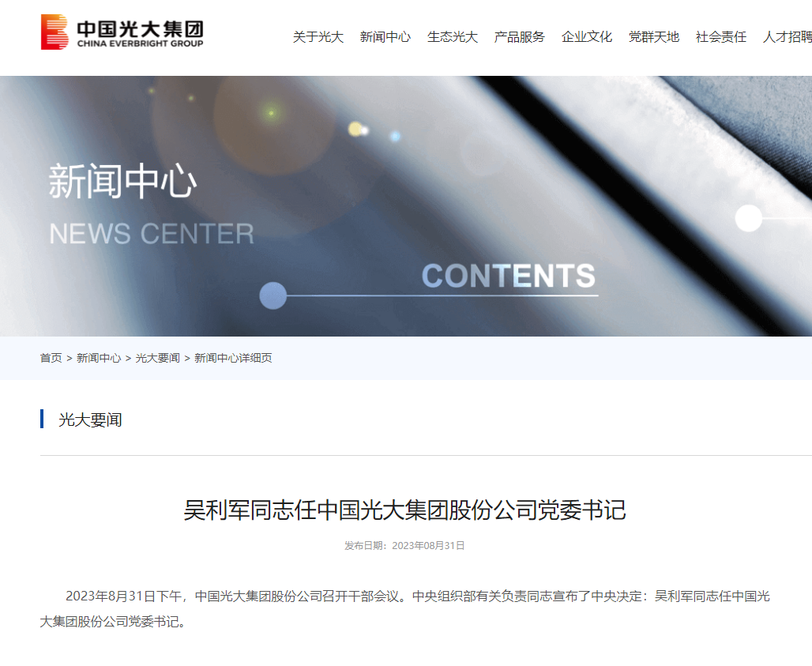The width and height of the screenshot is (812, 666).
Task: Click the 新闻中心 breadcrumb link after 首页
Action: (99, 358)
